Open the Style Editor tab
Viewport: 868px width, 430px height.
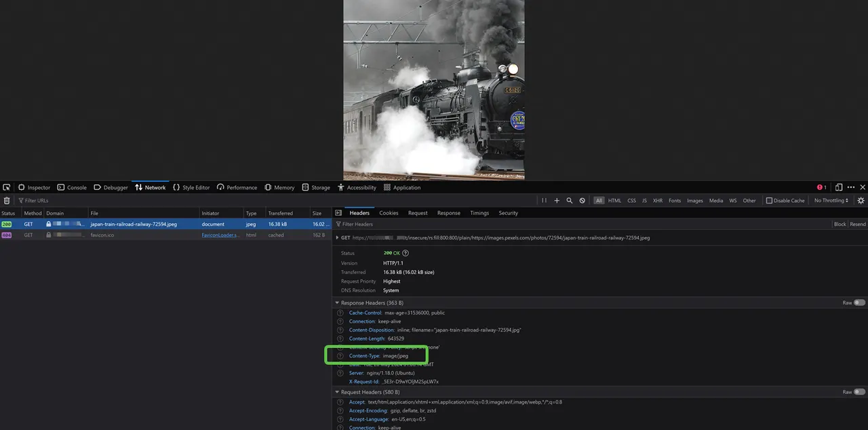pos(192,187)
